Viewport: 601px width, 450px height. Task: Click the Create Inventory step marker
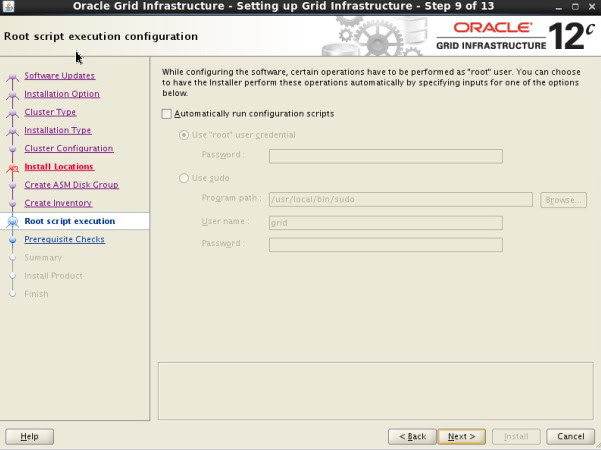(x=13, y=204)
